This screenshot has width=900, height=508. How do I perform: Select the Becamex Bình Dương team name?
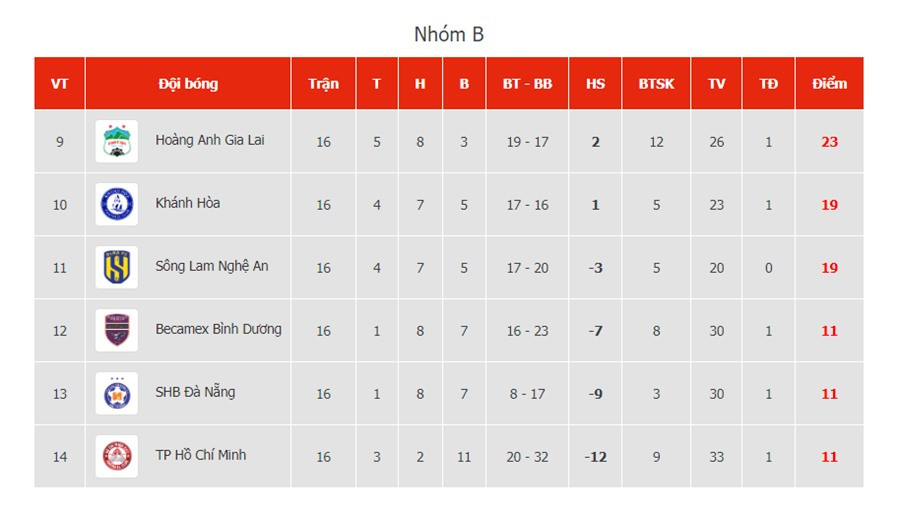218,329
